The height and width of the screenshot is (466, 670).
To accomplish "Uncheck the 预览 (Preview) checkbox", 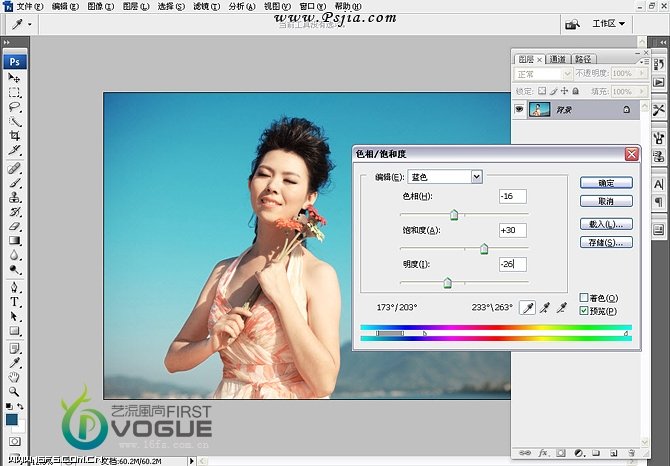I will [585, 311].
